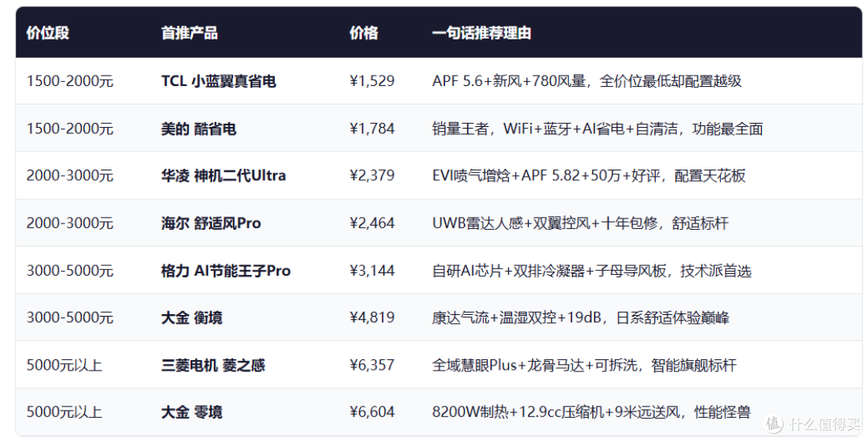
Task: Click the 1500-2000元 cell in 美的 row
Action: [x=70, y=129]
